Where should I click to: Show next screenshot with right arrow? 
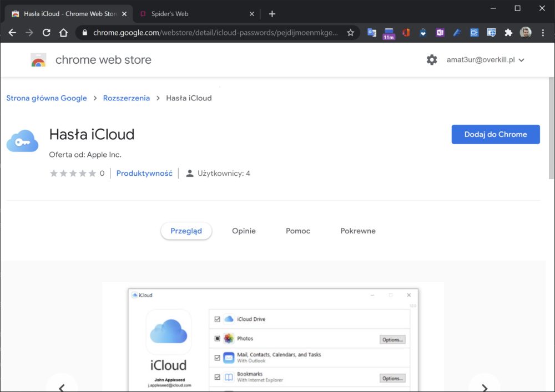485,387
